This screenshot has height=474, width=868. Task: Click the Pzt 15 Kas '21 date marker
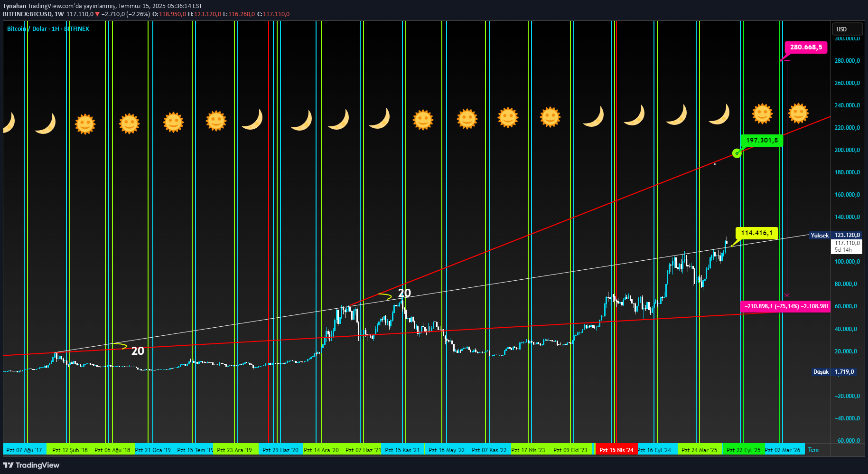pos(402,450)
